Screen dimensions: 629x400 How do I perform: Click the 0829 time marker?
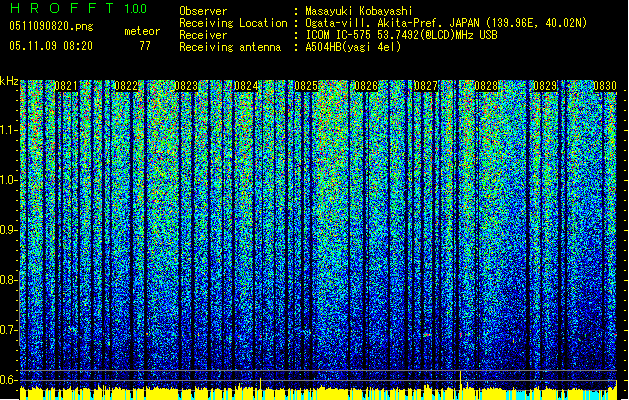click(545, 87)
